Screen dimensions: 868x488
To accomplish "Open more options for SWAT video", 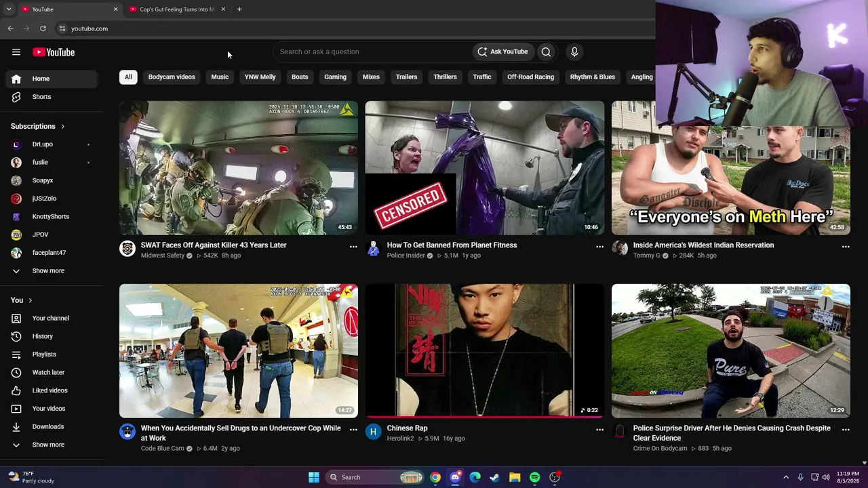I will (353, 247).
